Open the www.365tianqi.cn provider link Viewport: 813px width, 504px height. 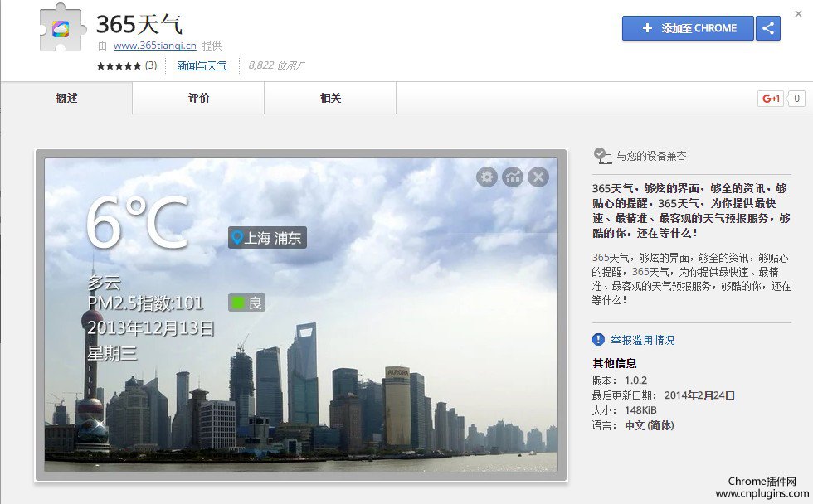154,46
